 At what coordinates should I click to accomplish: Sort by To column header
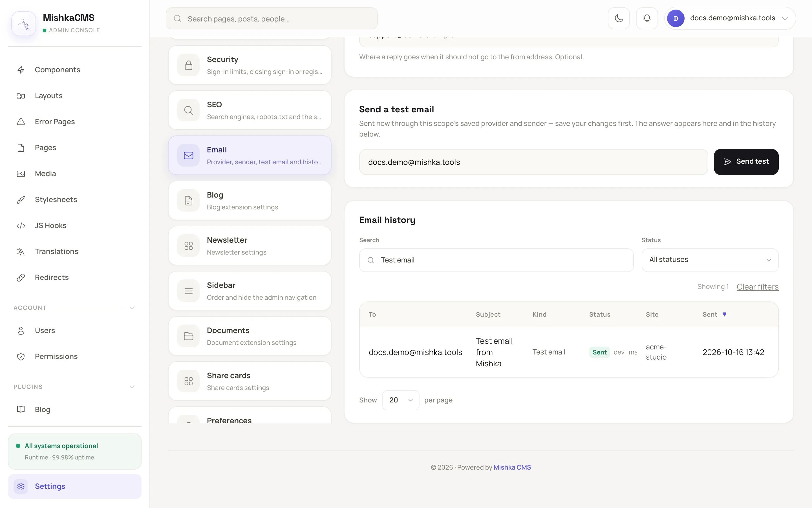[372, 314]
